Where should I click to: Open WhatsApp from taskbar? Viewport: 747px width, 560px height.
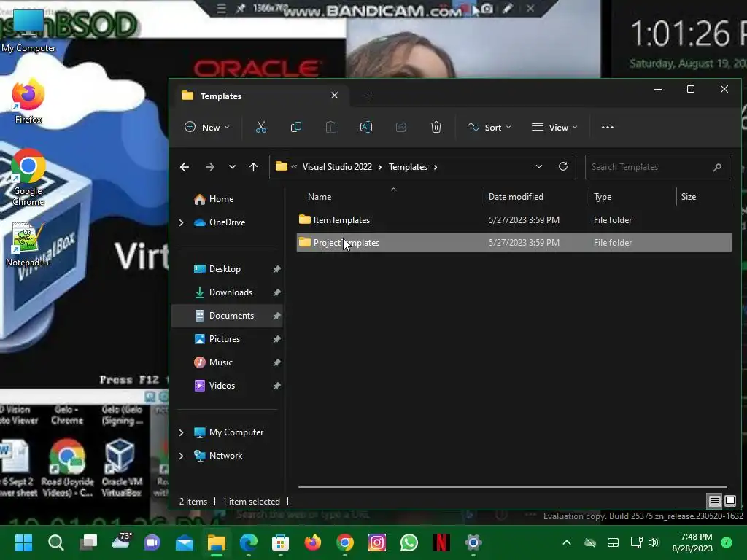click(409, 542)
